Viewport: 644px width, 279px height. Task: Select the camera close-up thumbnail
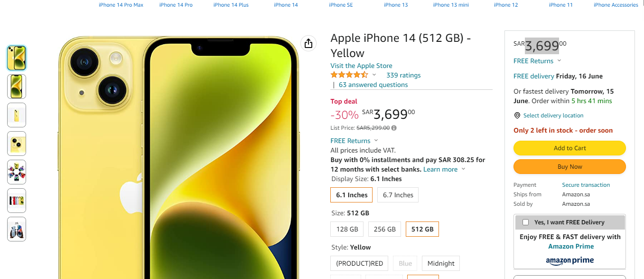coord(17,144)
